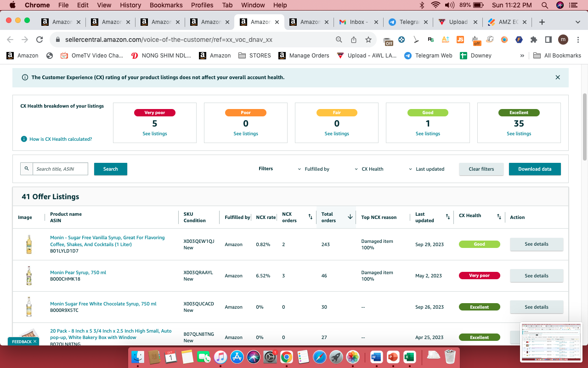Image resolution: width=588 pixels, height=368 pixels.
Task: Open the Apple menu
Action: (x=12, y=5)
